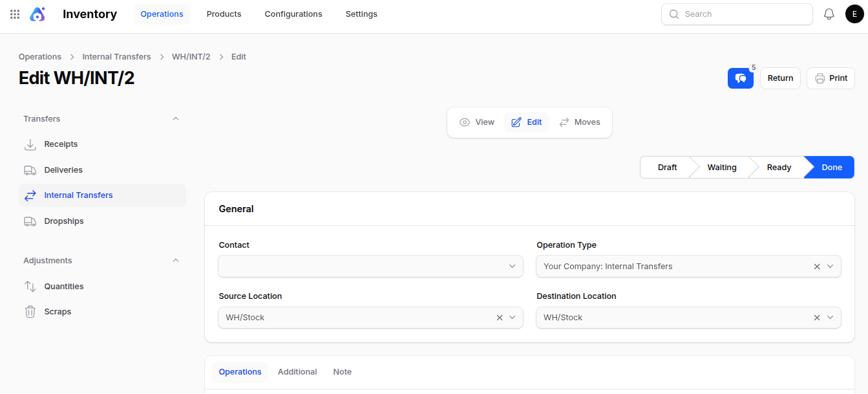Click the printer icon in Print button

820,78
